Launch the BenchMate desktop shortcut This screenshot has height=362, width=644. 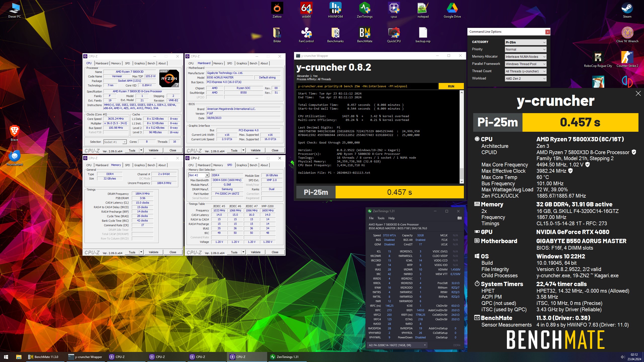365,35
